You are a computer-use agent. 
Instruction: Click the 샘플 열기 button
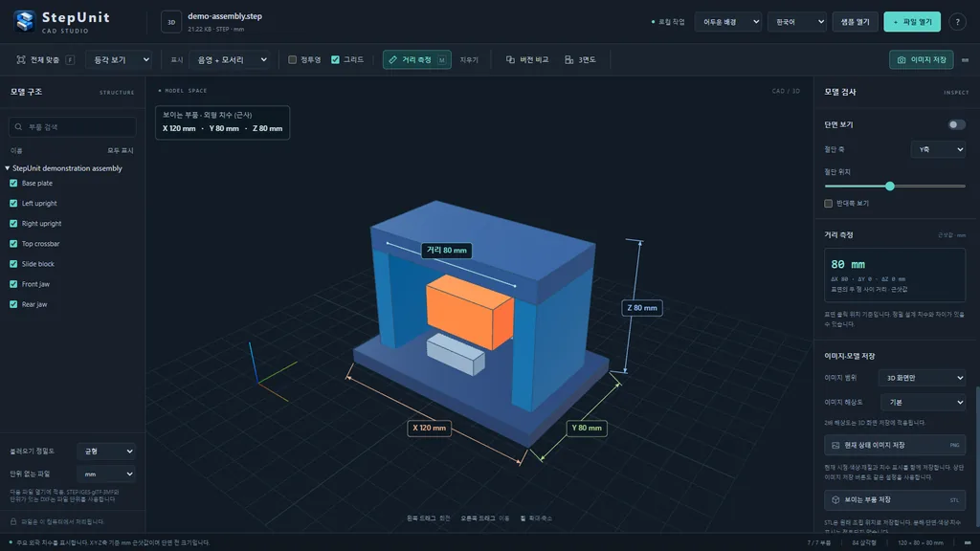click(855, 22)
